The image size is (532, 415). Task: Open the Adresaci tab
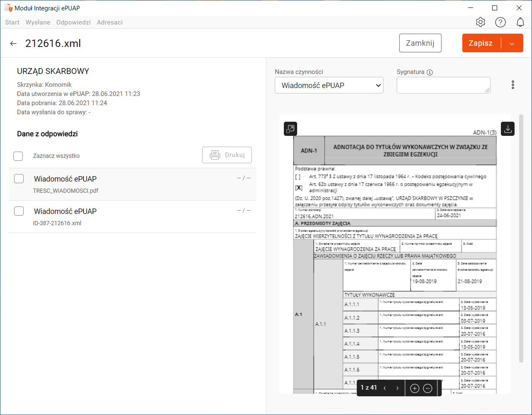110,22
